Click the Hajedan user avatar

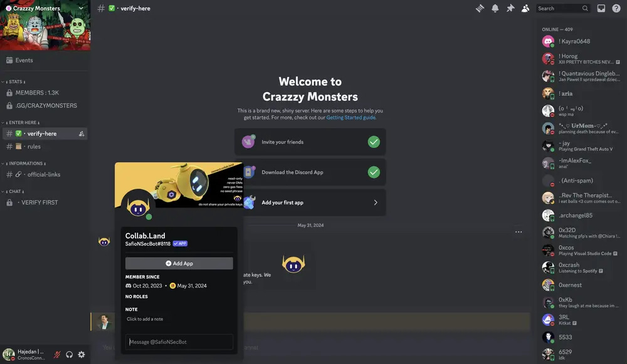[9, 354]
